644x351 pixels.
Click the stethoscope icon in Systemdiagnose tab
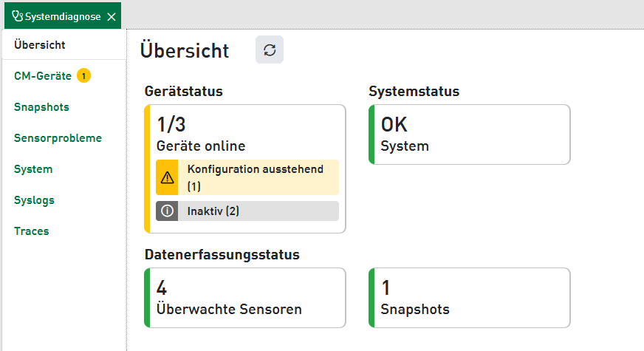[x=17, y=16]
